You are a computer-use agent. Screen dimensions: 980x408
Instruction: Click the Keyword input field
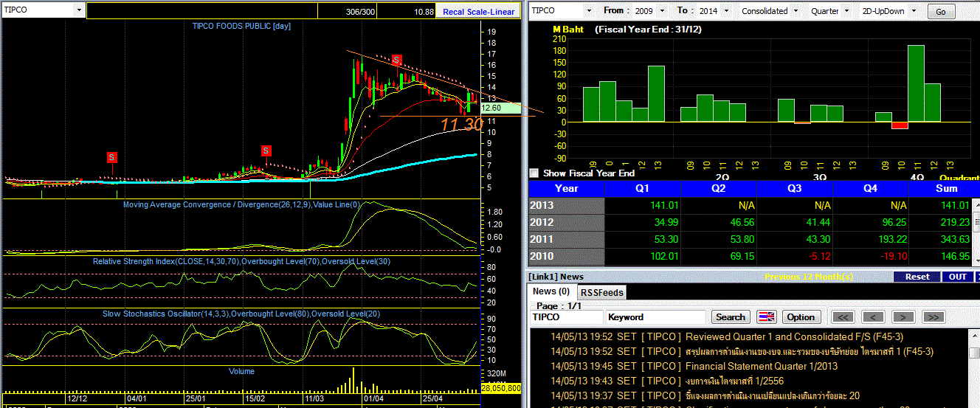655,317
